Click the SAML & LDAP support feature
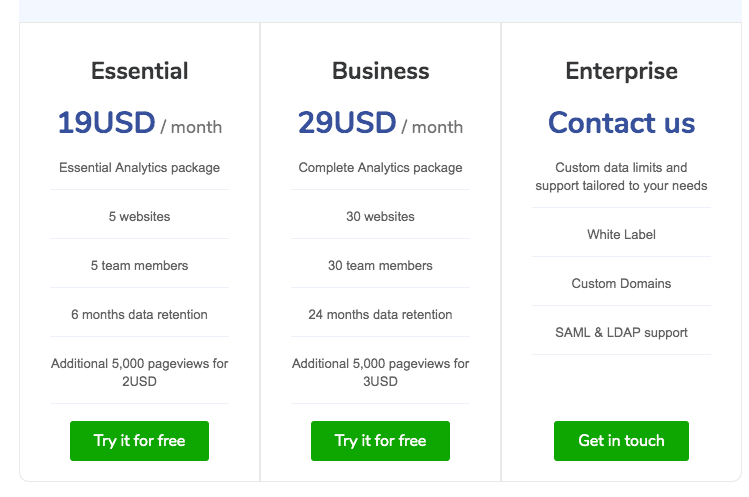This screenshot has height=497, width=749. pyautogui.click(x=621, y=332)
